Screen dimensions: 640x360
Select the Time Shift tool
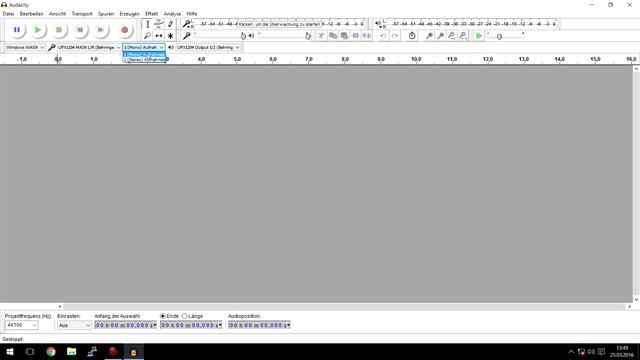(159, 36)
